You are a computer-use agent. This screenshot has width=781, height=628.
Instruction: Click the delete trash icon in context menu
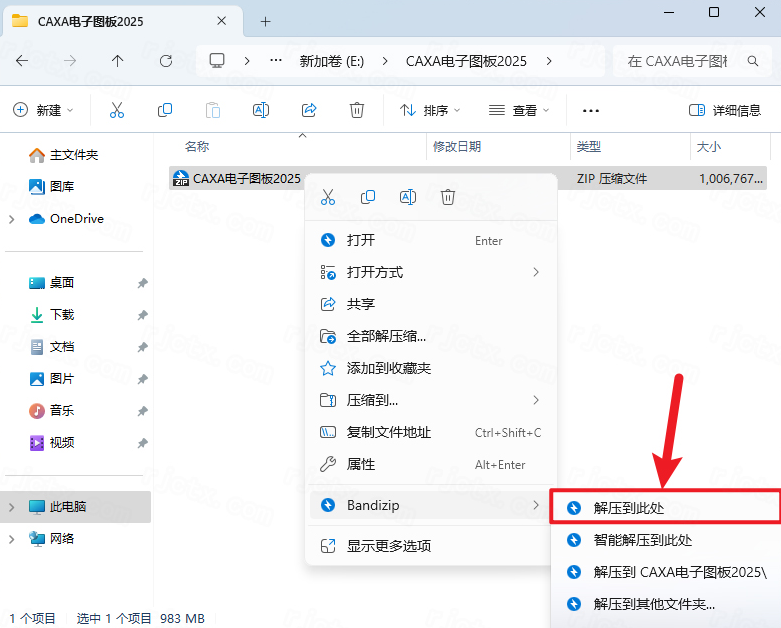tap(448, 197)
